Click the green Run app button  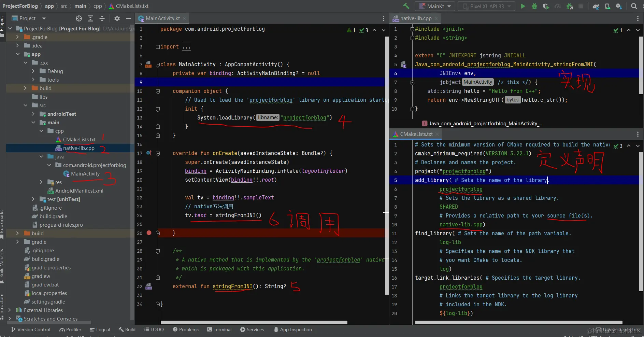coord(523,6)
